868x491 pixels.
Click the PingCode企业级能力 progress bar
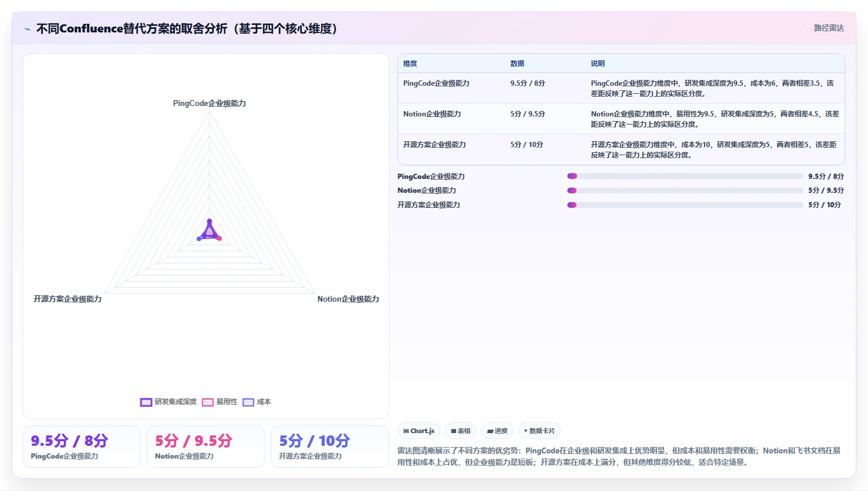pos(685,176)
